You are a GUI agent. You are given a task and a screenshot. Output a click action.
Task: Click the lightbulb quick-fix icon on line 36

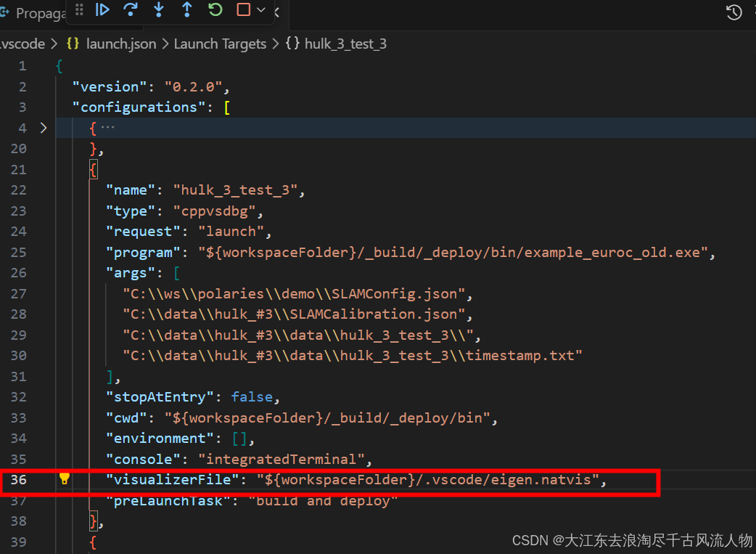click(64, 478)
